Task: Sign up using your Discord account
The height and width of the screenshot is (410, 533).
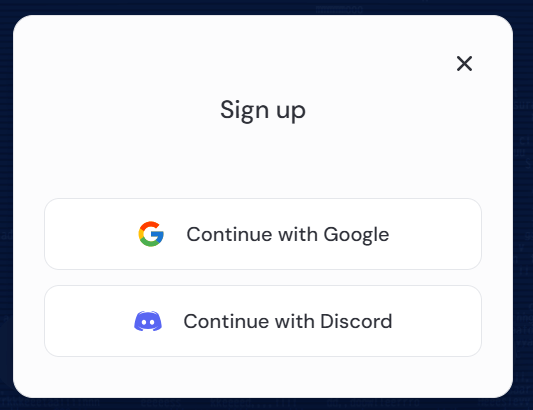Action: (x=263, y=321)
